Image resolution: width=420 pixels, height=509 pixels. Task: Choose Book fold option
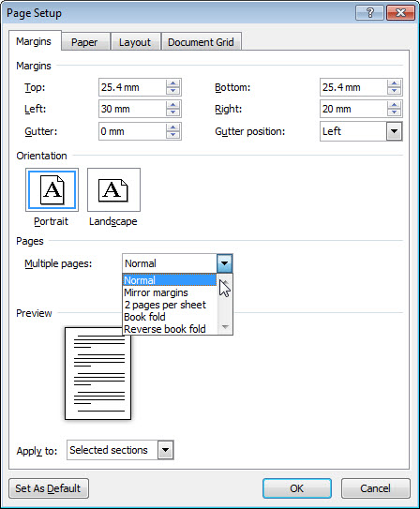point(144,317)
